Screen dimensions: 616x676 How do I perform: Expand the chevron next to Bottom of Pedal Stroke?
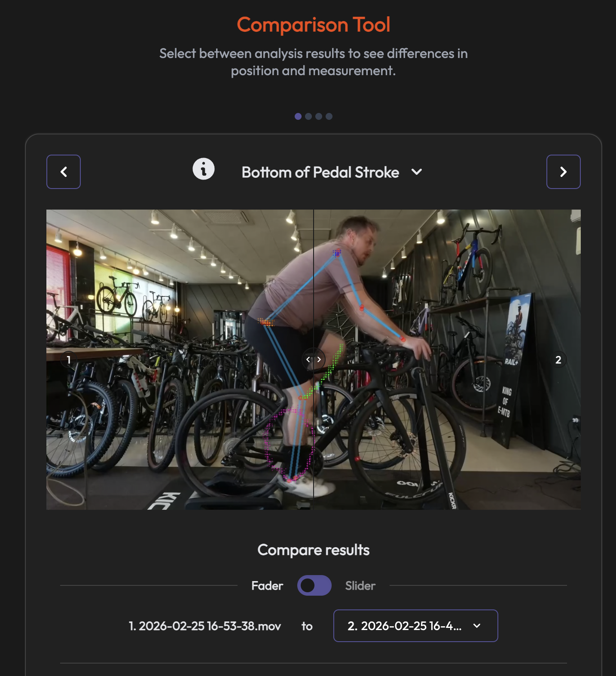(417, 172)
